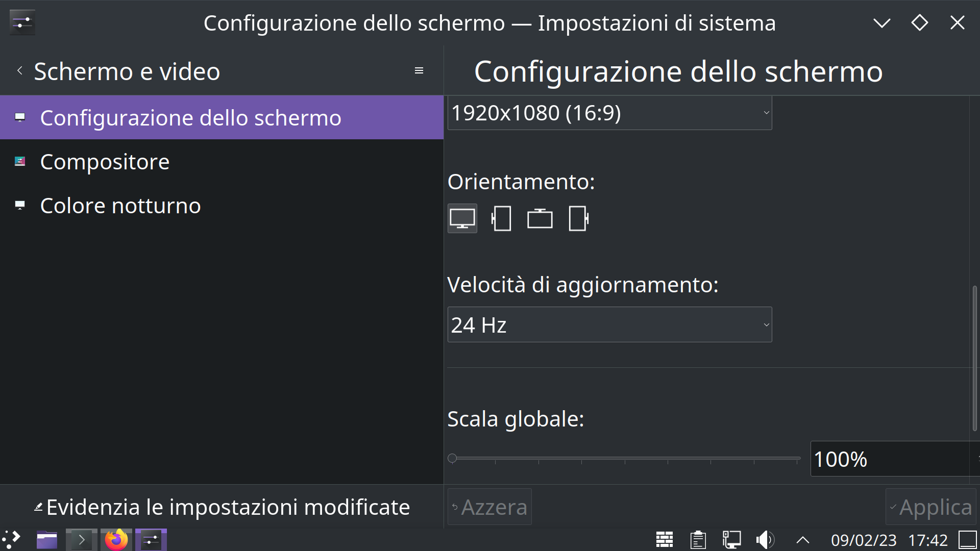This screenshot has height=551, width=980.
Task: Toggle Evidenzia le impostazioni modificate
Action: click(x=222, y=507)
